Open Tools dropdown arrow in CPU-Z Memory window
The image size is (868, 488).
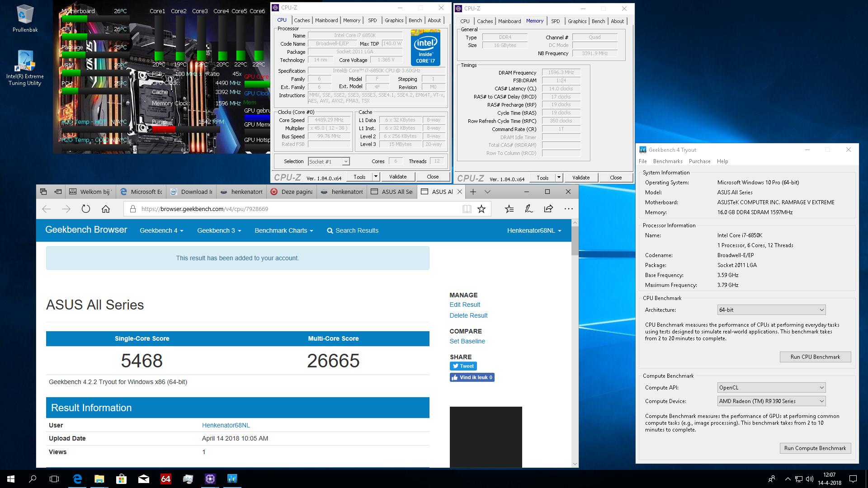coord(559,178)
